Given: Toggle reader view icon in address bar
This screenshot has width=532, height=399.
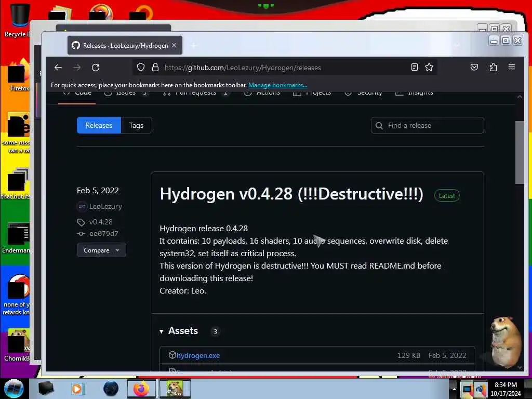Looking at the screenshot, I should click(414, 67).
